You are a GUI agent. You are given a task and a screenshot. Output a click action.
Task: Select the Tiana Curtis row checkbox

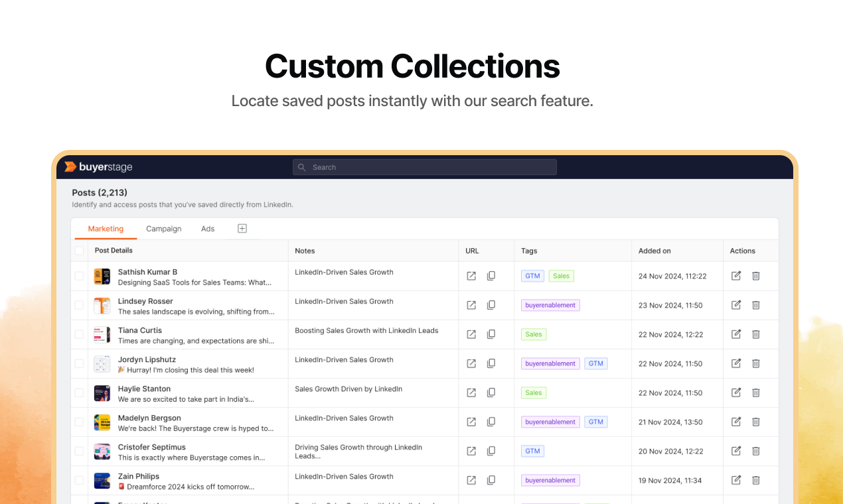80,334
